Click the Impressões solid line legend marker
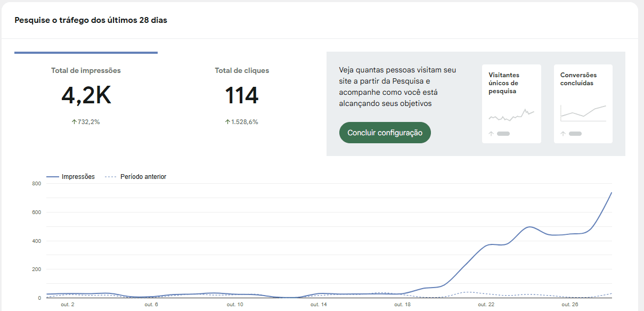 click(x=52, y=177)
